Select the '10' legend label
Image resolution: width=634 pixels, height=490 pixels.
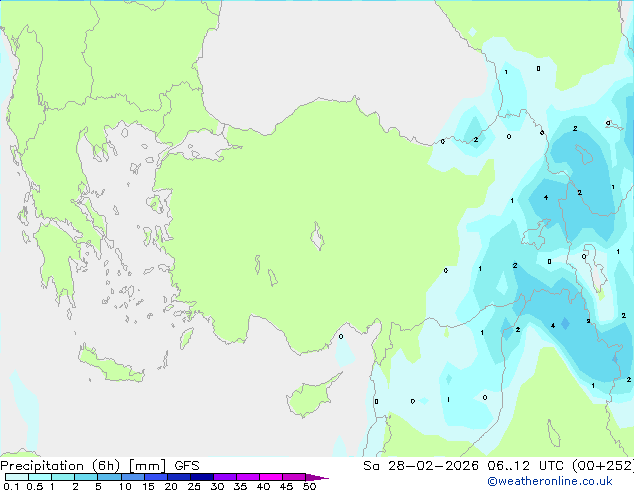[125, 486]
